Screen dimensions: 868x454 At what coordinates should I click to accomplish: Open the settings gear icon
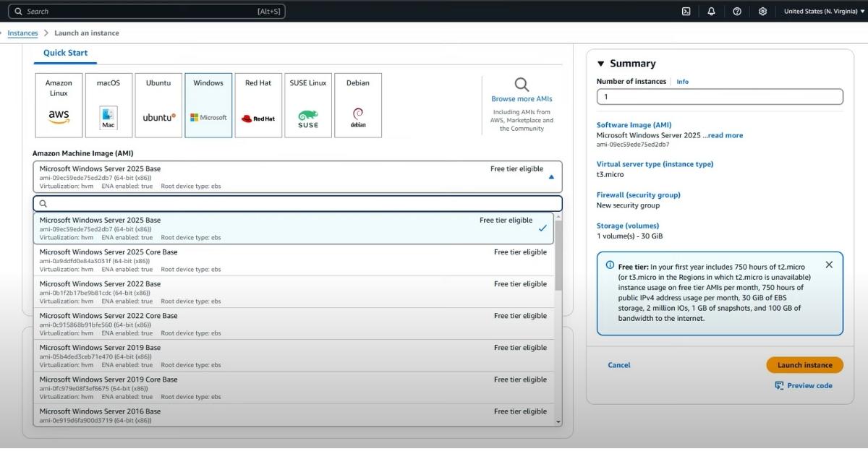click(762, 11)
